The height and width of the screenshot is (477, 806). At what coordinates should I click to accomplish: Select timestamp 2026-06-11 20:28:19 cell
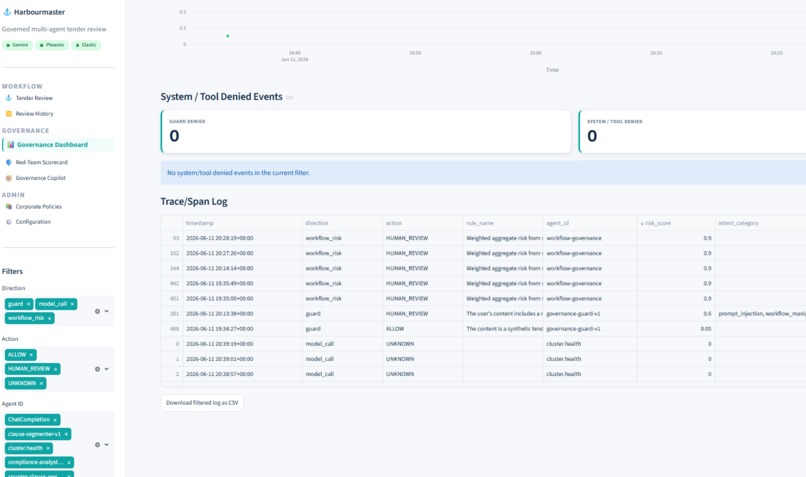click(242, 238)
